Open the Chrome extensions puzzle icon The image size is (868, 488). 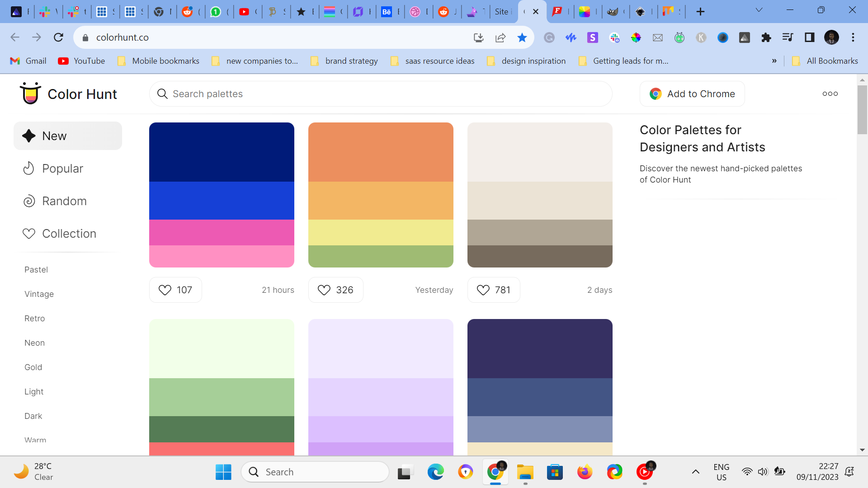click(766, 38)
